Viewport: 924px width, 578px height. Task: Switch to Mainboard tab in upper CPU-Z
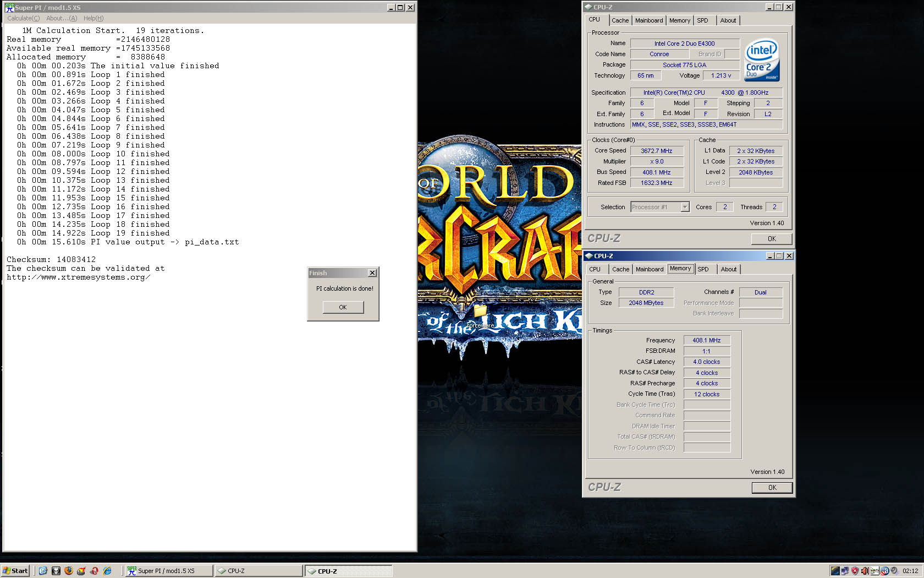click(x=649, y=20)
